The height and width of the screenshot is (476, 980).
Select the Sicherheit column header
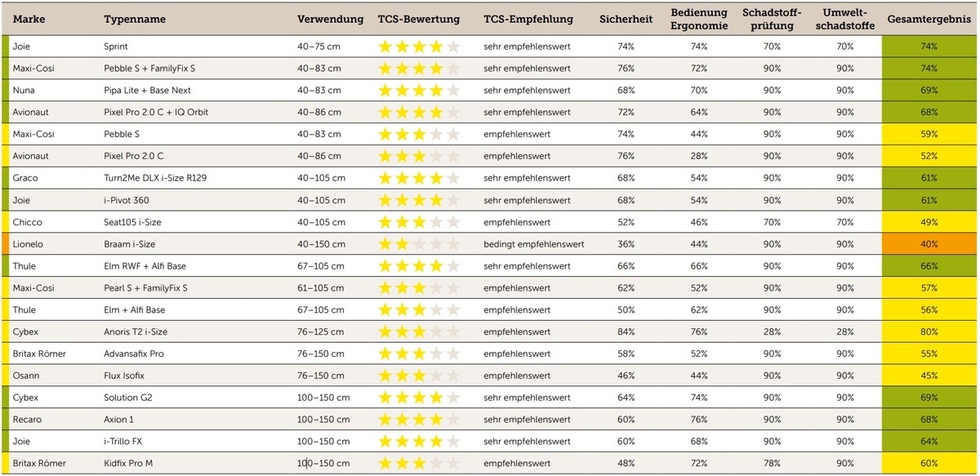626,19
